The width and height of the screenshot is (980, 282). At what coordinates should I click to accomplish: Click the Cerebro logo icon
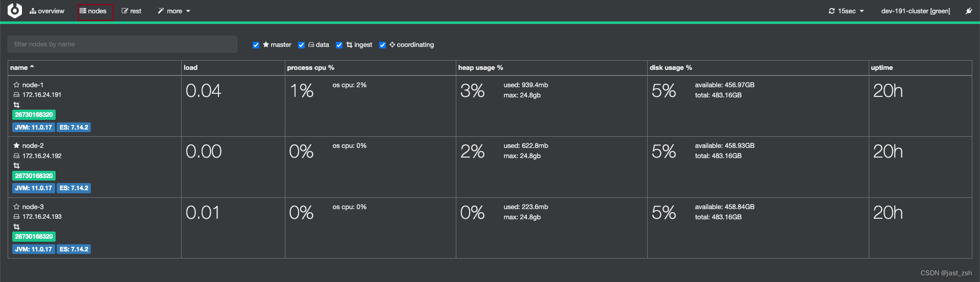[15, 11]
